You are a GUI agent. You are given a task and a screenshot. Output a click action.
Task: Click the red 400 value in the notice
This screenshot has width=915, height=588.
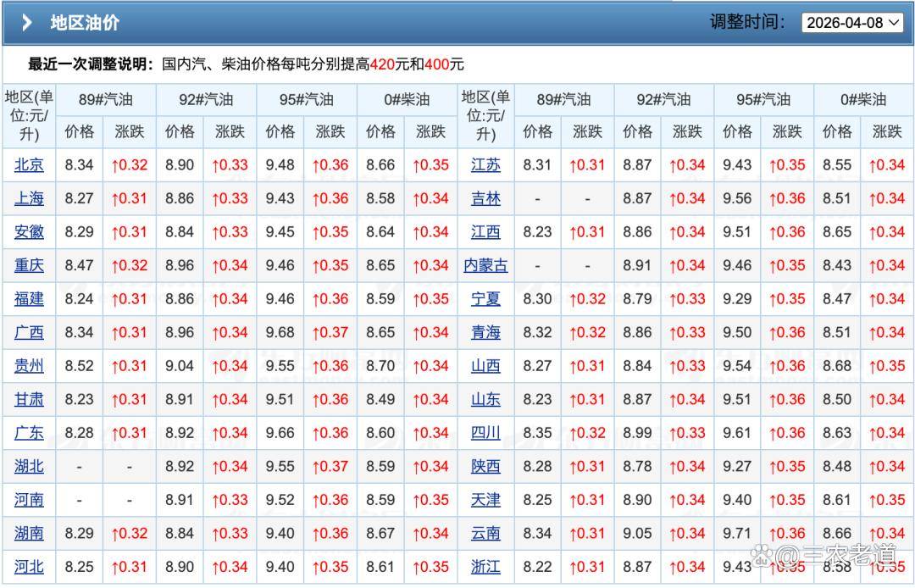coord(436,64)
